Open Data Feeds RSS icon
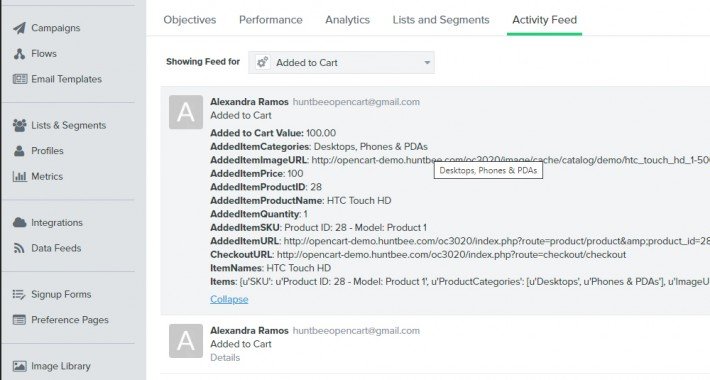 coord(19,248)
